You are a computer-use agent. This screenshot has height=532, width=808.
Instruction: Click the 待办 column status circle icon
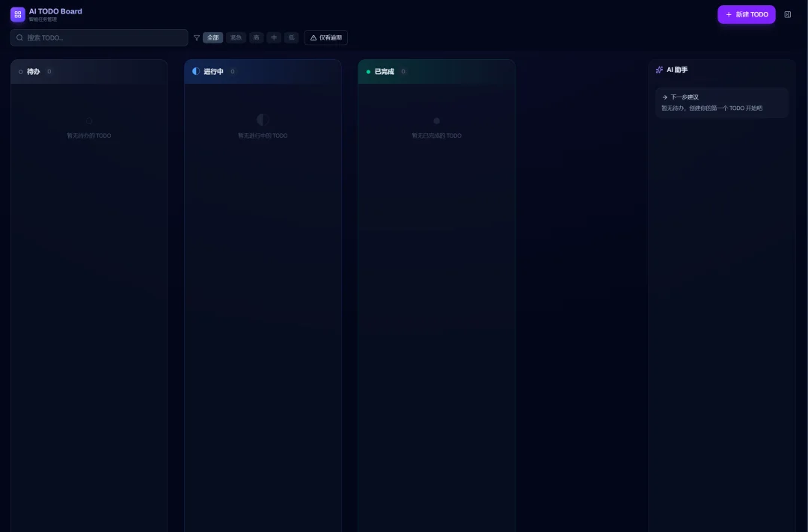[20, 71]
